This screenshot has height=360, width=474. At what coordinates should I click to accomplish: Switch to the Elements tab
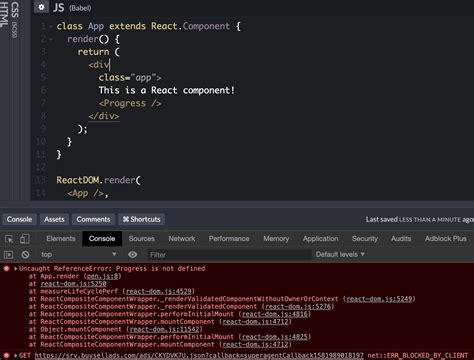click(61, 239)
